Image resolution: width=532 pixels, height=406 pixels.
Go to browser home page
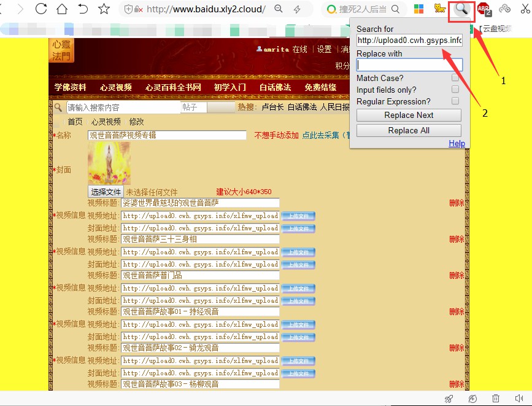(x=62, y=9)
